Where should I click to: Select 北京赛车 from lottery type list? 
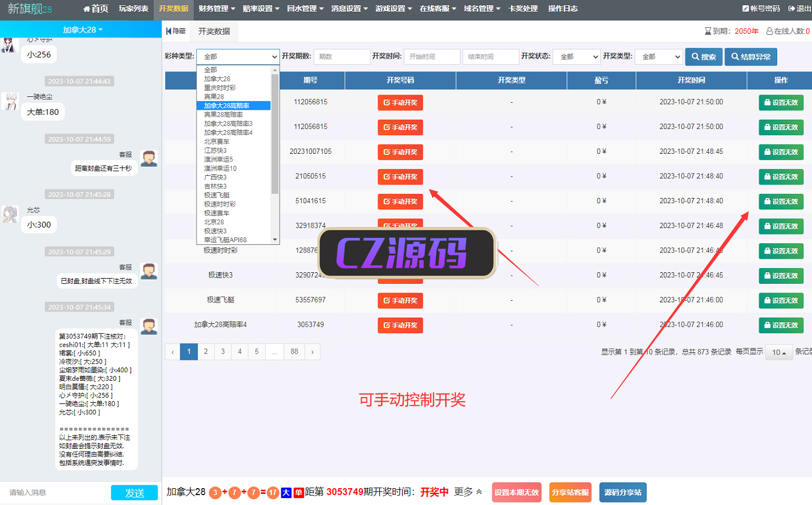[217, 142]
